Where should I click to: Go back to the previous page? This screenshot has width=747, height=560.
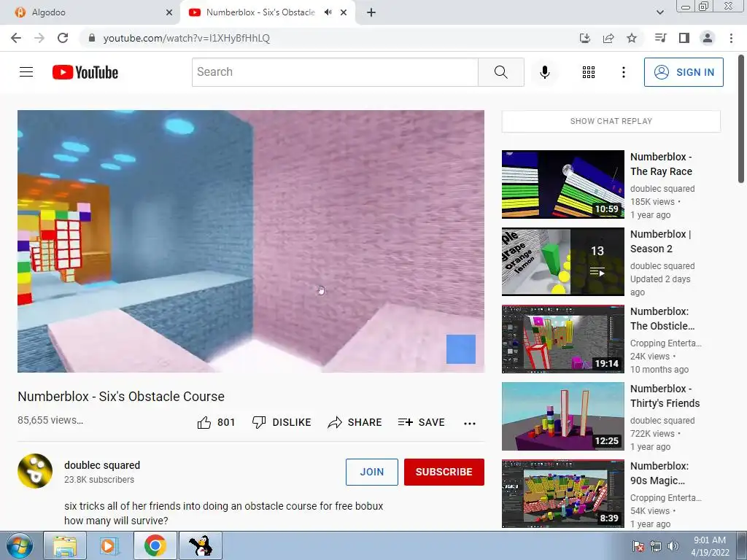16,38
